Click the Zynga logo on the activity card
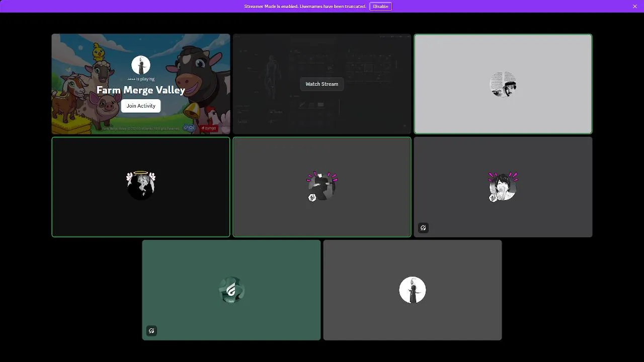 point(208,128)
